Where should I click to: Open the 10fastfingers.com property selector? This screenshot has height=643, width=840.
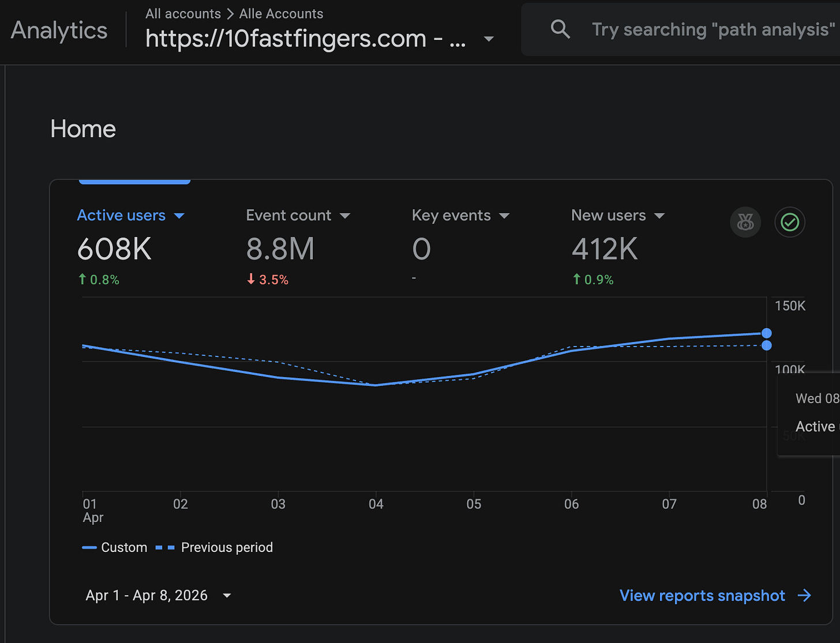(x=320, y=39)
